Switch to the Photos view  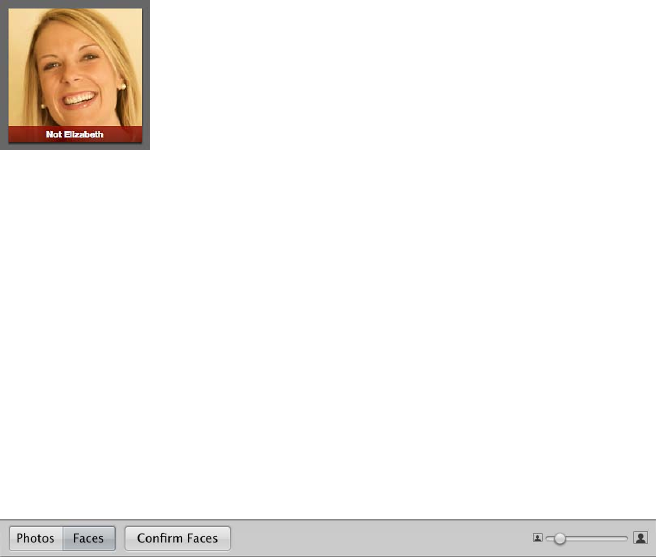[36, 538]
